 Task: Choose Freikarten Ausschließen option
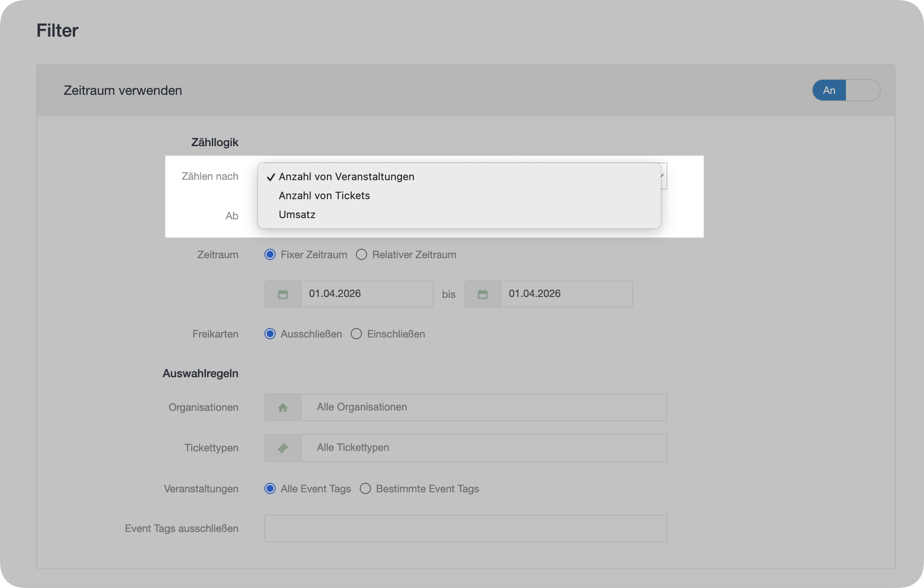[x=270, y=334]
